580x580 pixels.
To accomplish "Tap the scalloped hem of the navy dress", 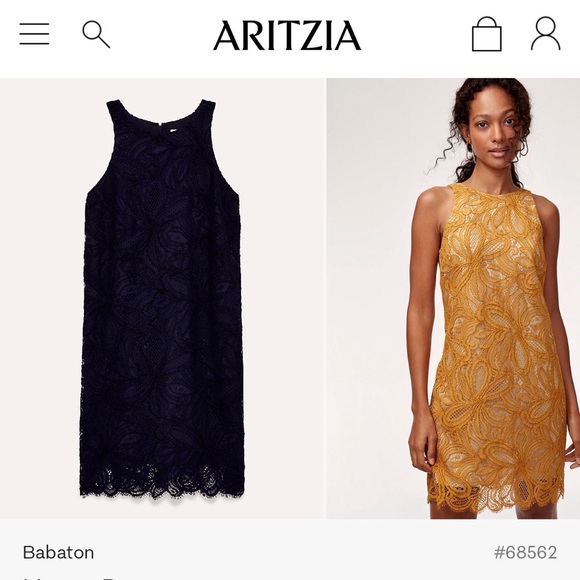I will [162, 483].
